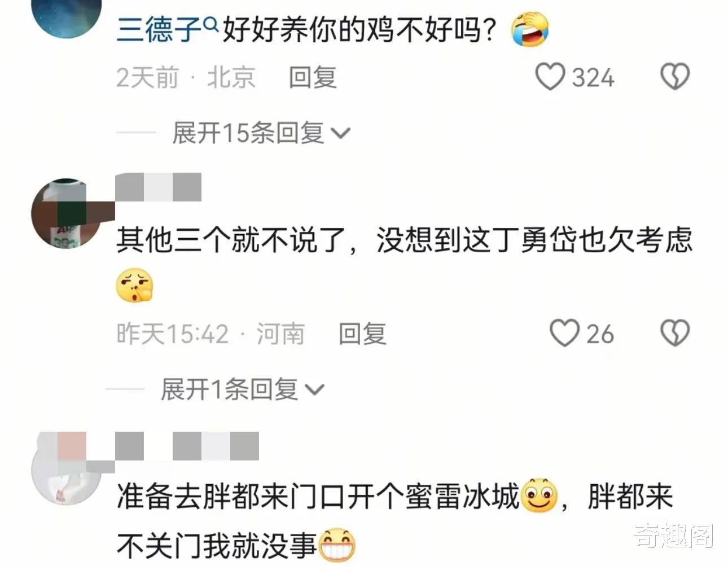Open the blurred username above 丁勇岱 comment

tap(159, 187)
